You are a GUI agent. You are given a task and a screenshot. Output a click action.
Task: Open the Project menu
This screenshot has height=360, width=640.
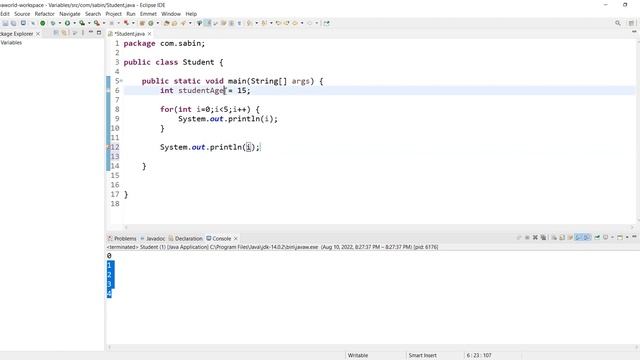click(x=113, y=14)
